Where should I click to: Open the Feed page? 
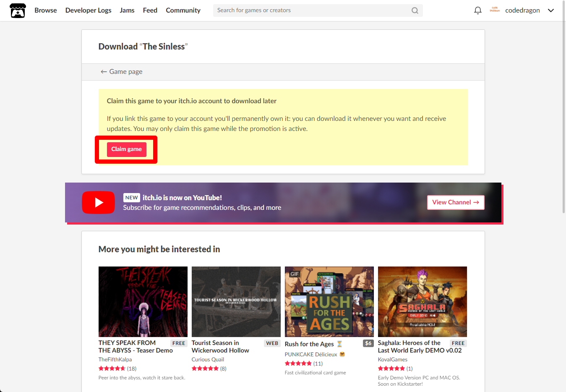tap(150, 10)
